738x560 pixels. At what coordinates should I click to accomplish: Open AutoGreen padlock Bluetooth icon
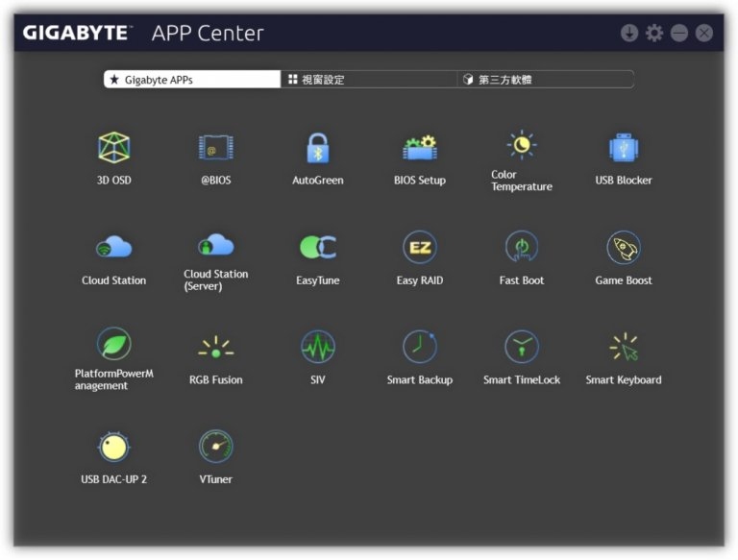coord(318,148)
